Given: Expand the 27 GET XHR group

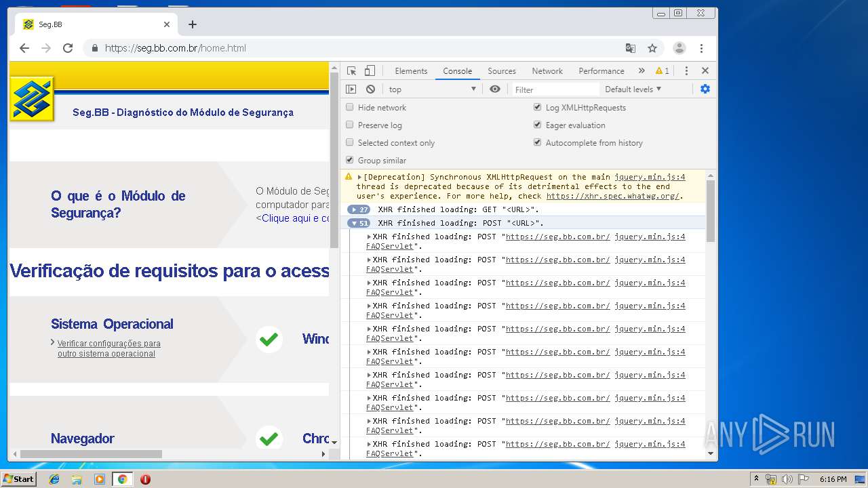Looking at the screenshot, I should coord(358,209).
